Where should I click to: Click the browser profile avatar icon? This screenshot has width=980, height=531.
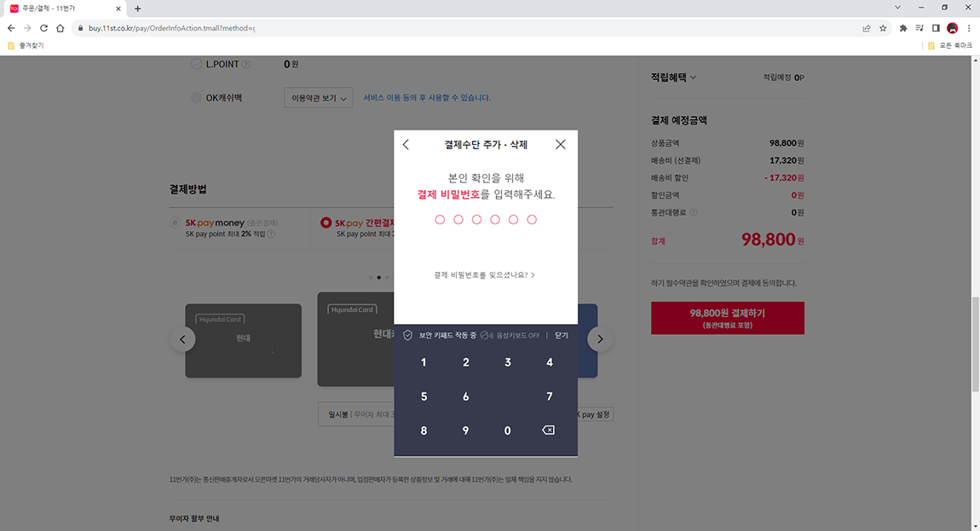point(953,27)
